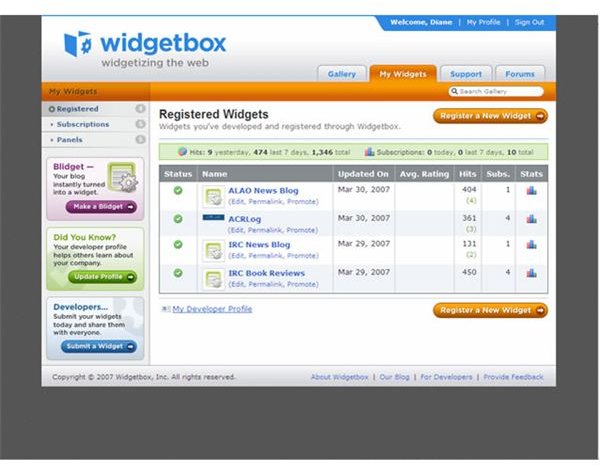Click the hits value 131
Image resolution: width=600 pixels, height=465 pixels.
[469, 244]
